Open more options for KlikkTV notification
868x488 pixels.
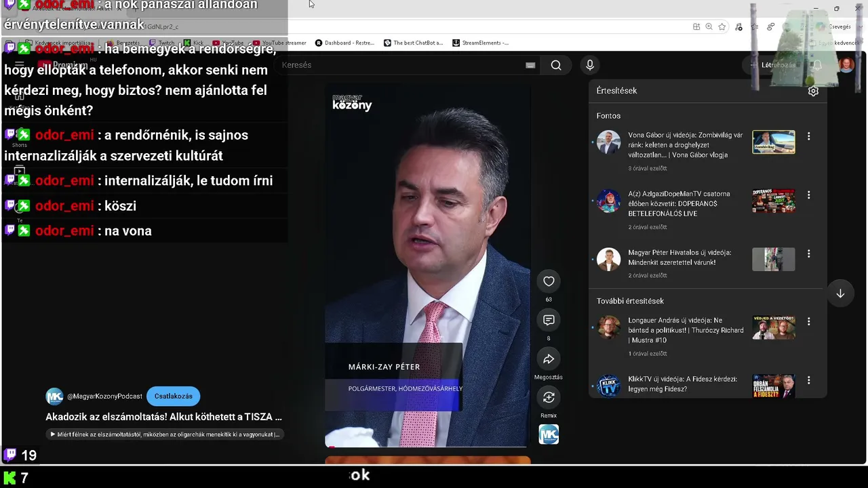click(x=808, y=380)
